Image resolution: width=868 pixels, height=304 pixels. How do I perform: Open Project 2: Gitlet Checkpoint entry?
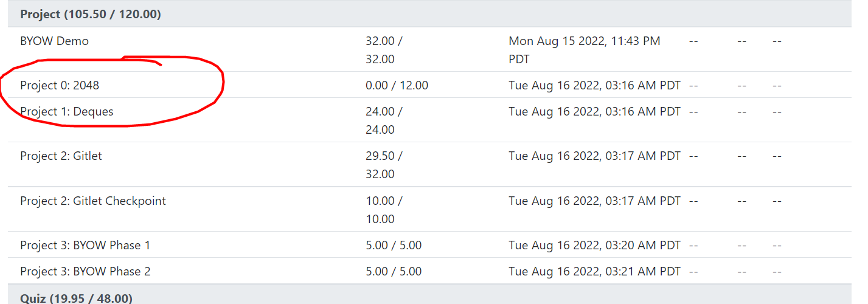pos(93,201)
